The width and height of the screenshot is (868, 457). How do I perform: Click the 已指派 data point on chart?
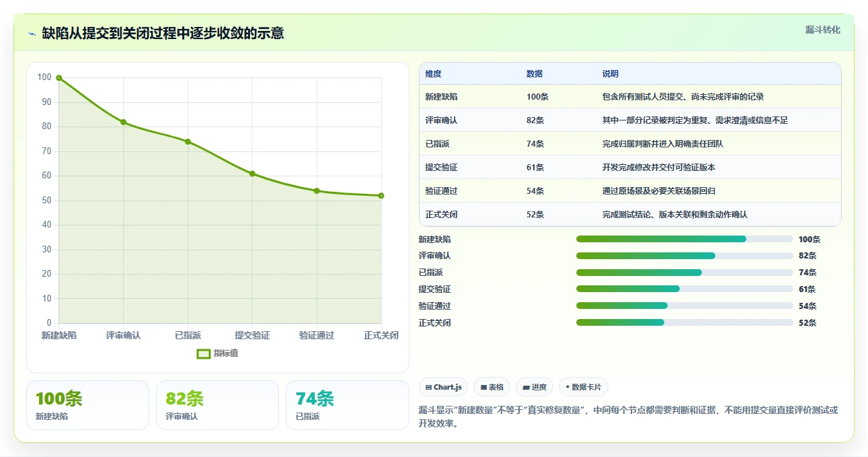coord(188,141)
